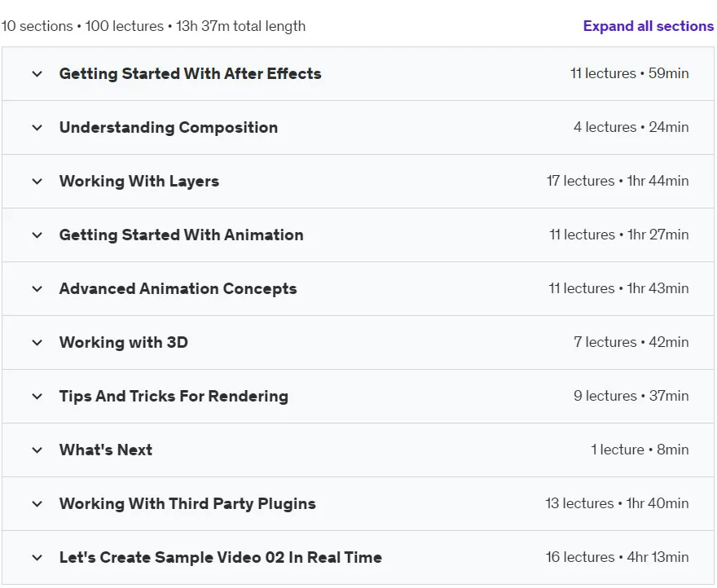The image size is (717, 588).
Task: Open Tips And Tricks For Rendering chevron
Action: pyautogui.click(x=37, y=397)
